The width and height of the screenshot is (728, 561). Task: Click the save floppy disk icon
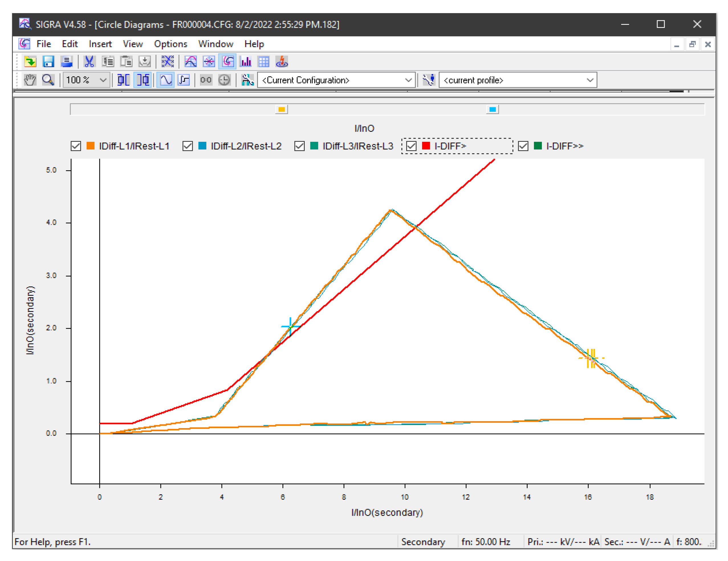[48, 62]
